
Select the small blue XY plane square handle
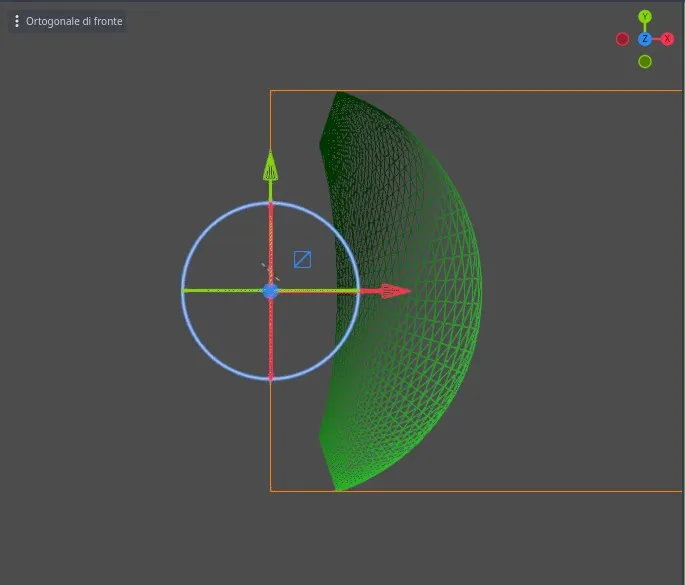[x=302, y=260]
